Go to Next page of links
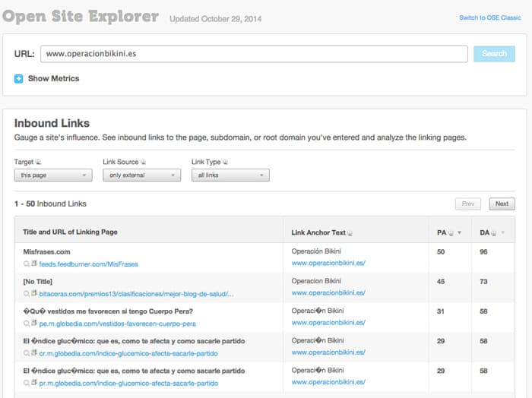This screenshot has width=532, height=398. coord(502,204)
